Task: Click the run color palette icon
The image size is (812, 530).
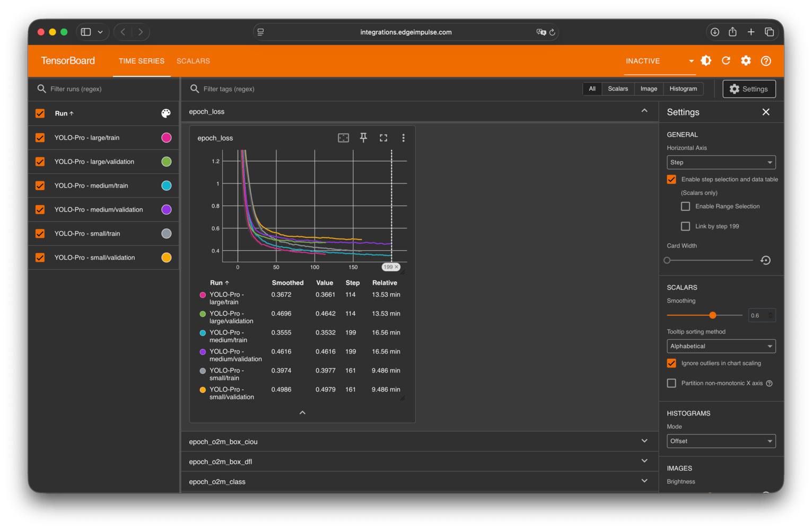Action: [x=166, y=113]
